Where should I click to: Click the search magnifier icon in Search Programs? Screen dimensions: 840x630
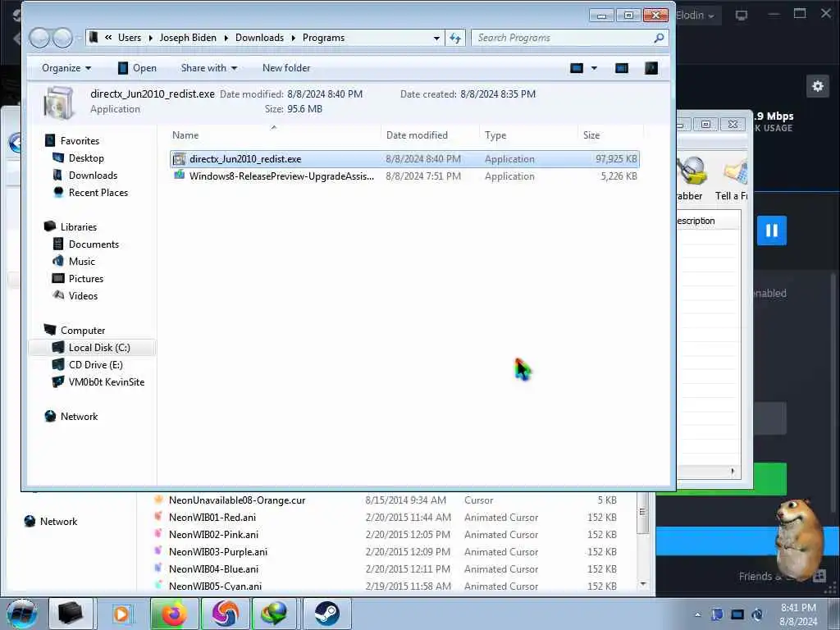tap(659, 38)
